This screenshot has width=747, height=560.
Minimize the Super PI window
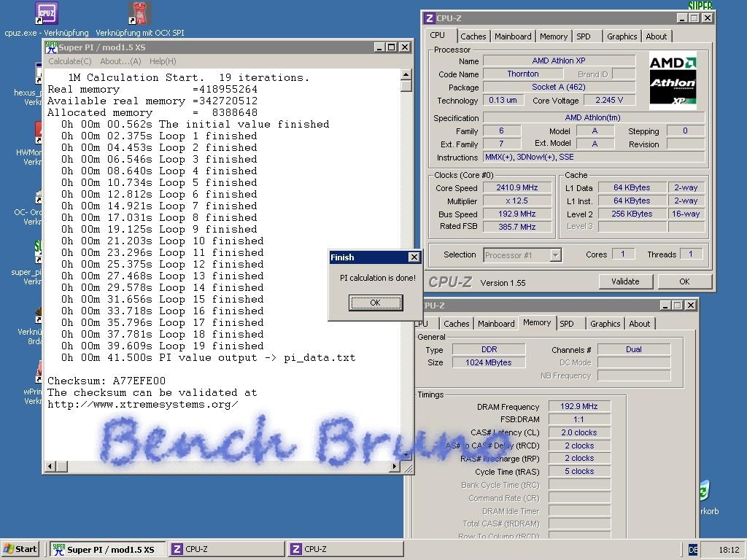tap(379, 47)
